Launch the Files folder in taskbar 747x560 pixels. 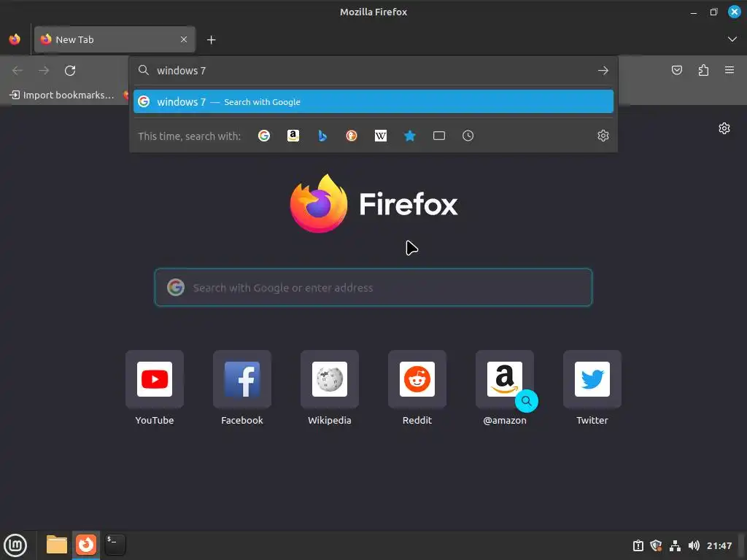pyautogui.click(x=57, y=545)
